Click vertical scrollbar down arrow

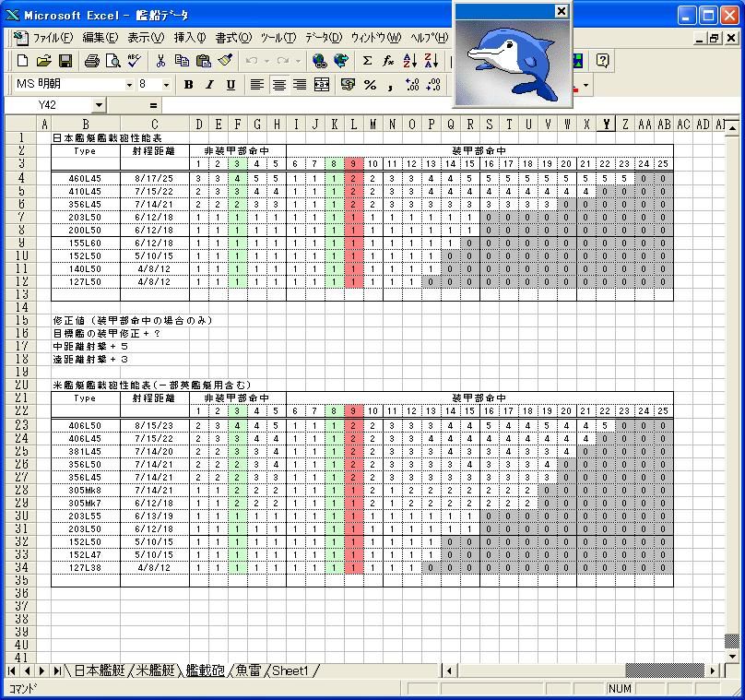point(732,657)
